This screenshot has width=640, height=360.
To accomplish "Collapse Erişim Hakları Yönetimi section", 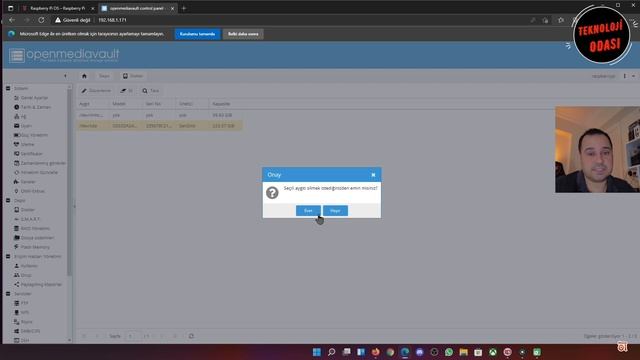I will pyautogui.click(x=8, y=256).
